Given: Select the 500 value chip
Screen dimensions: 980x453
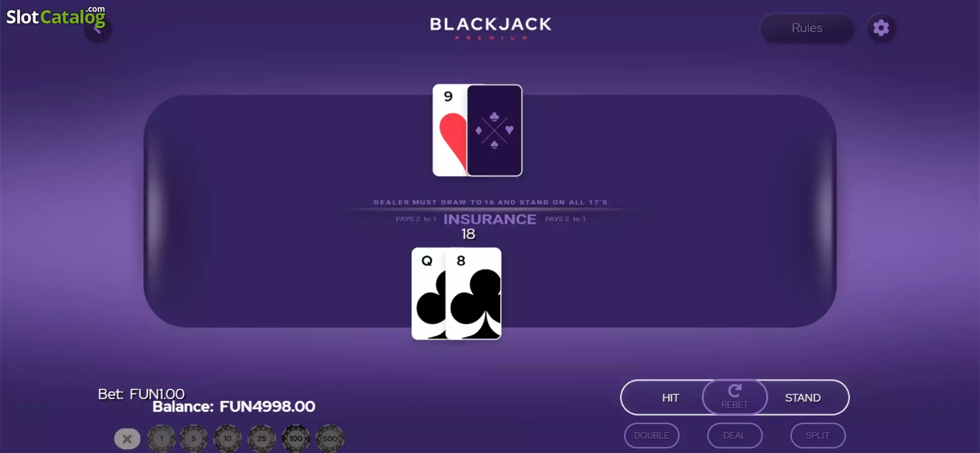Looking at the screenshot, I should (330, 438).
